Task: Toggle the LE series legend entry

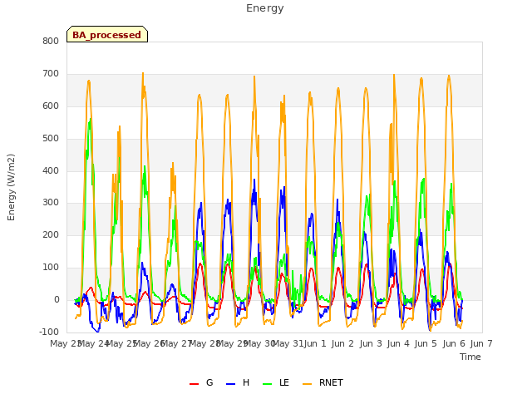Action: pyautogui.click(x=276, y=382)
